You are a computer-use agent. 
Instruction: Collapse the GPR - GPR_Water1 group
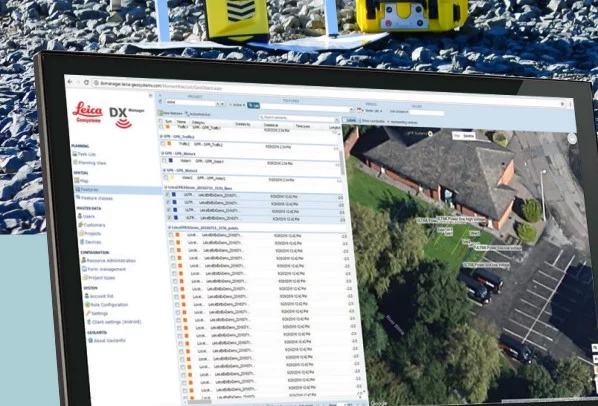[x=162, y=153]
